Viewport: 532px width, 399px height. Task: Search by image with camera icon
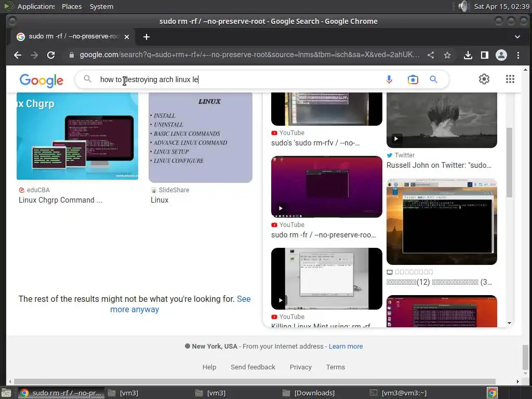[413, 79]
